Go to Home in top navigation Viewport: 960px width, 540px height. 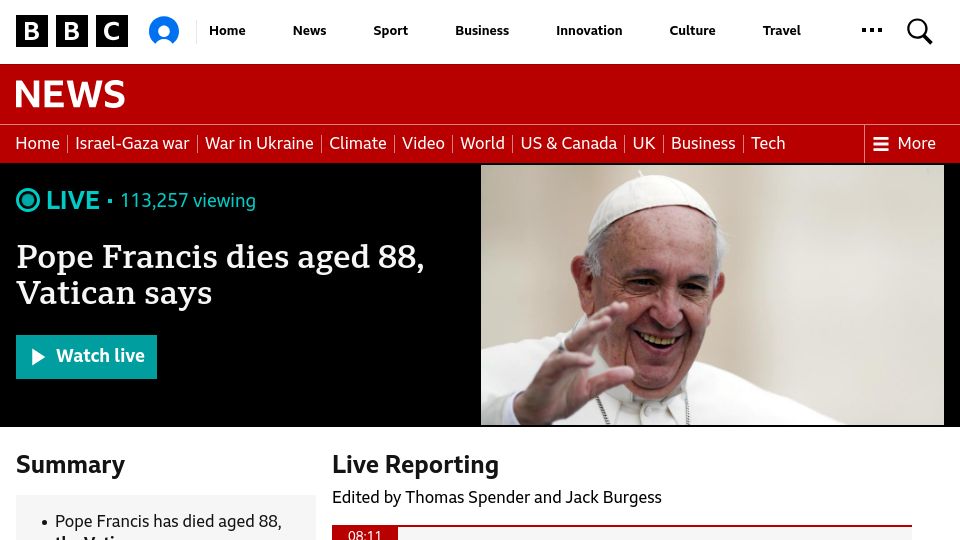coord(227,31)
